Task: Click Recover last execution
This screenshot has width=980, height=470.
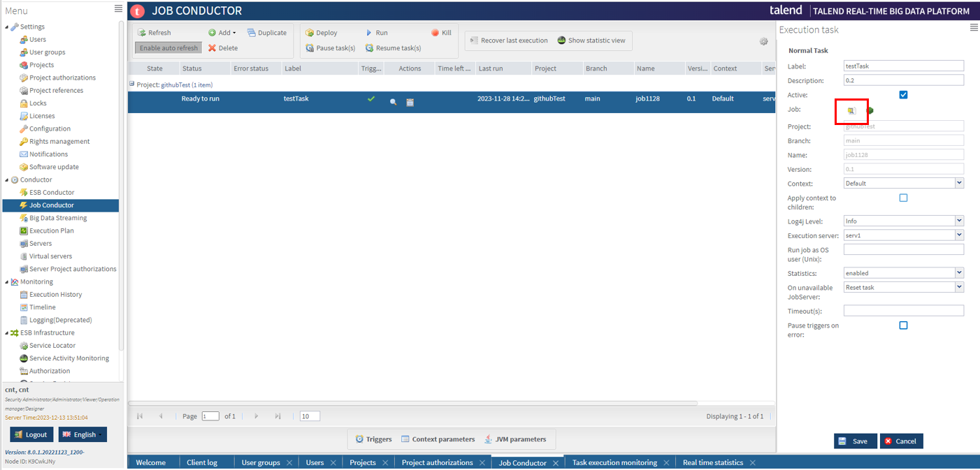Action: click(508, 41)
